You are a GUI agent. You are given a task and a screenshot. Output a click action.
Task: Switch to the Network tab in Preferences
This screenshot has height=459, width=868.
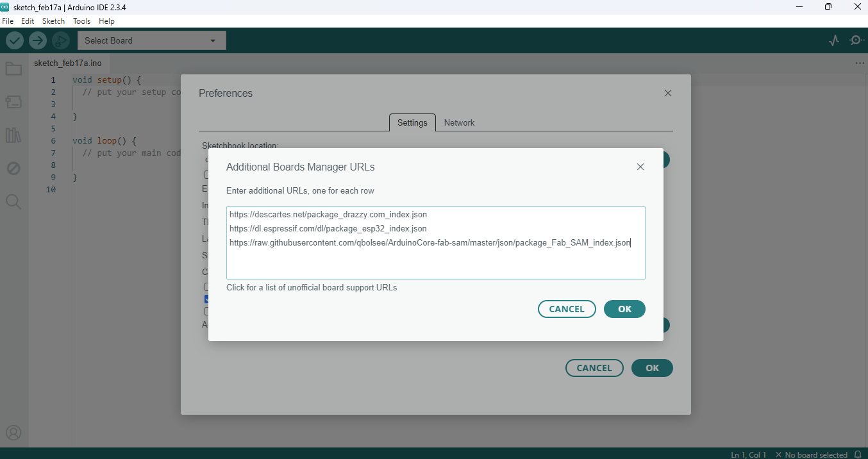coord(459,122)
